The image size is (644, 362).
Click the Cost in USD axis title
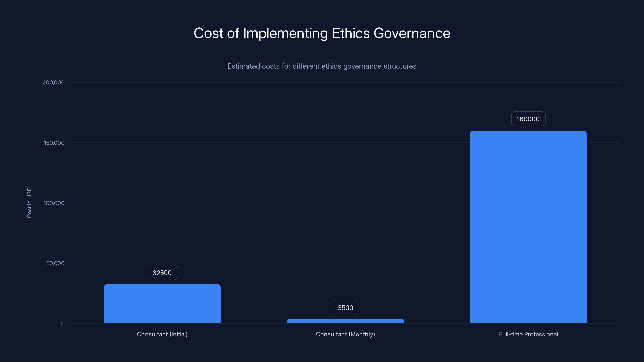[x=30, y=203]
